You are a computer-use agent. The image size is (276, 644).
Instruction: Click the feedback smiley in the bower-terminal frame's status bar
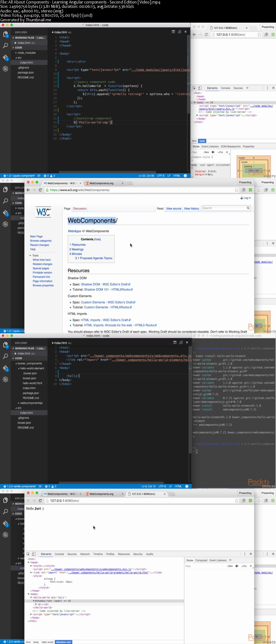click(187, 486)
